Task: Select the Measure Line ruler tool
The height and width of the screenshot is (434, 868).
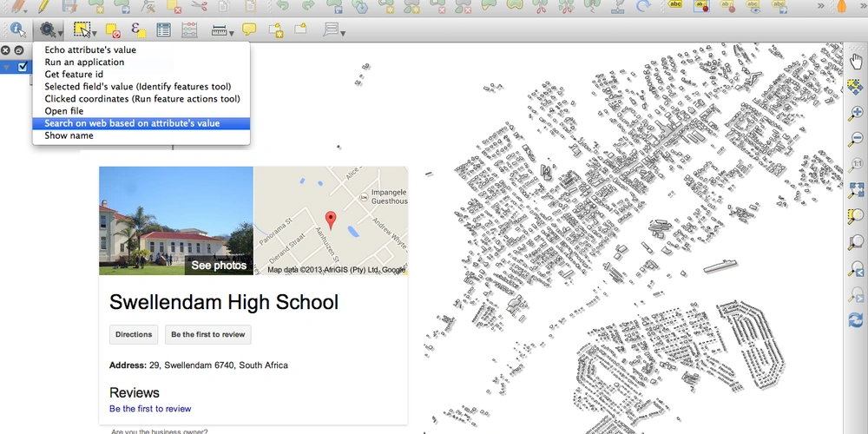Action: pos(220,30)
